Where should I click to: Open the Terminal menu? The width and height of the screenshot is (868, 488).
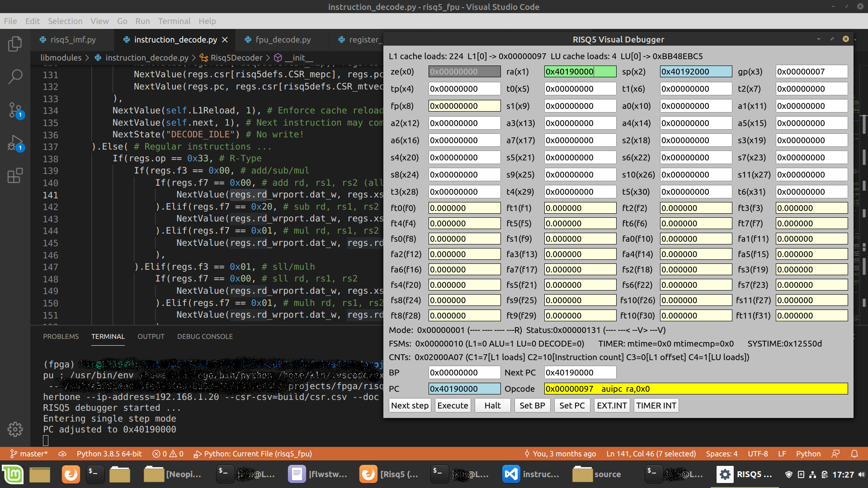pos(174,21)
